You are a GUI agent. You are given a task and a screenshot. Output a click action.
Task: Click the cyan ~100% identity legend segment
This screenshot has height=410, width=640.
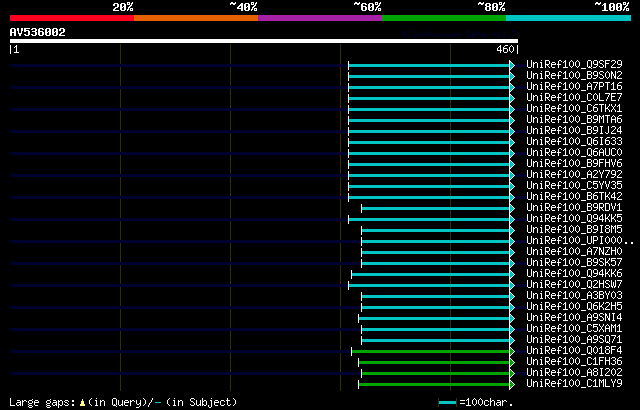pyautogui.click(x=569, y=18)
